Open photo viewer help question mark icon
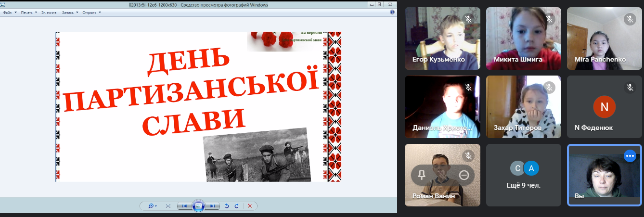Image resolution: width=644 pixels, height=217 pixels. coord(392,13)
